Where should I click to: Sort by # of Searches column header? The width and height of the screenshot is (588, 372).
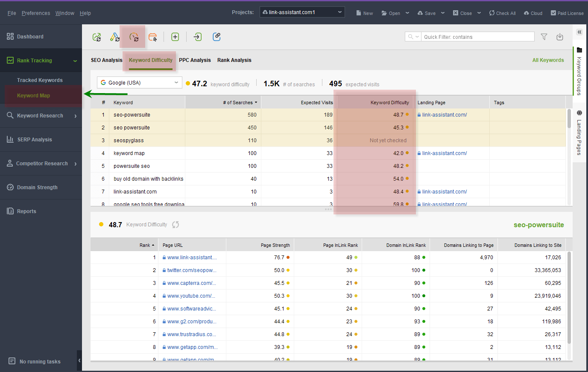(223, 103)
